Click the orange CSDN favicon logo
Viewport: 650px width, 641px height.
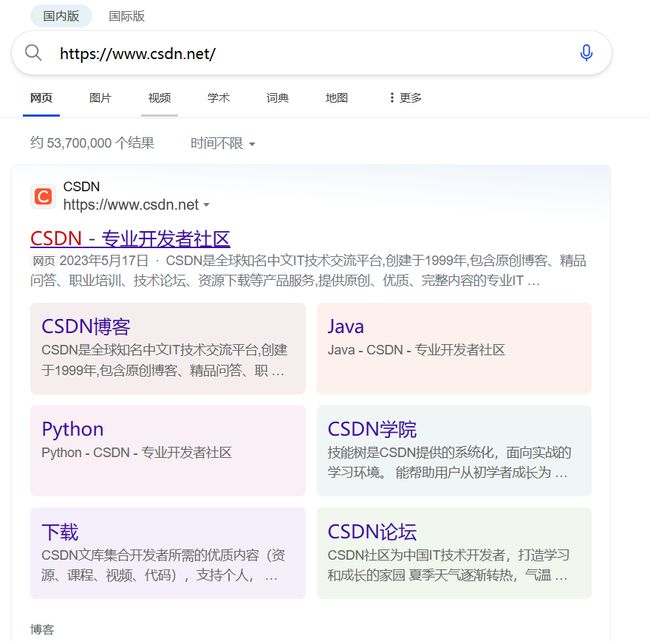43,196
